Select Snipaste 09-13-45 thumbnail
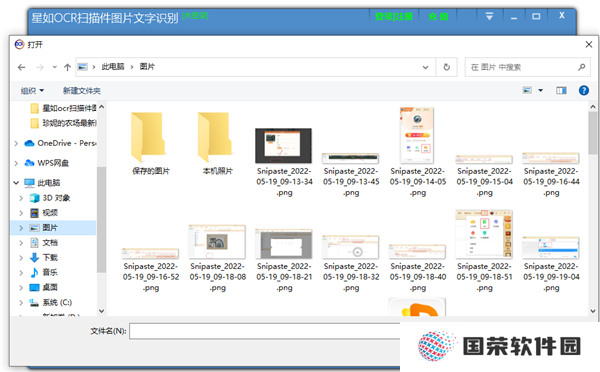This screenshot has height=372, width=600. coord(351,158)
